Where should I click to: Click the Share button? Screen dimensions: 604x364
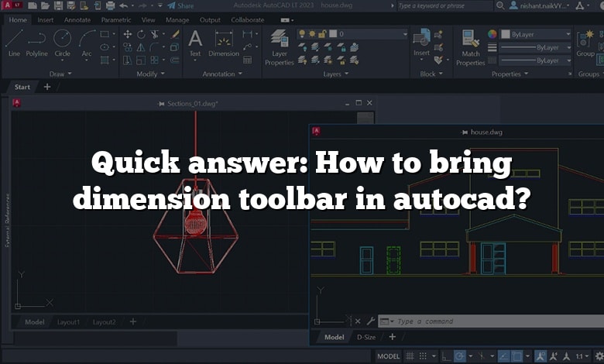pyautogui.click(x=181, y=5)
